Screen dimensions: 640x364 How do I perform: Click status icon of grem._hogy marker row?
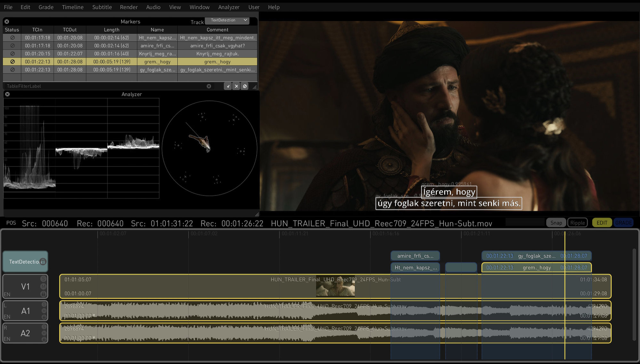pyautogui.click(x=12, y=62)
